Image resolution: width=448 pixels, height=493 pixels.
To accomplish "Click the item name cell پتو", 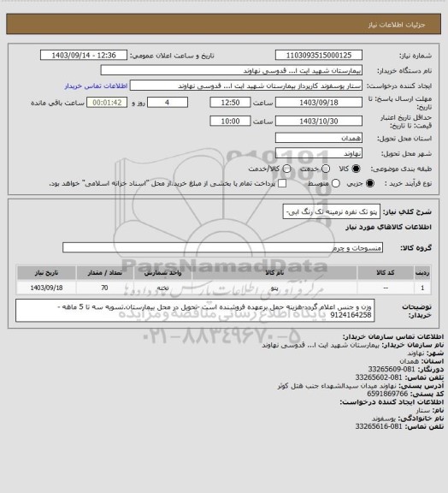I will [274, 288].
